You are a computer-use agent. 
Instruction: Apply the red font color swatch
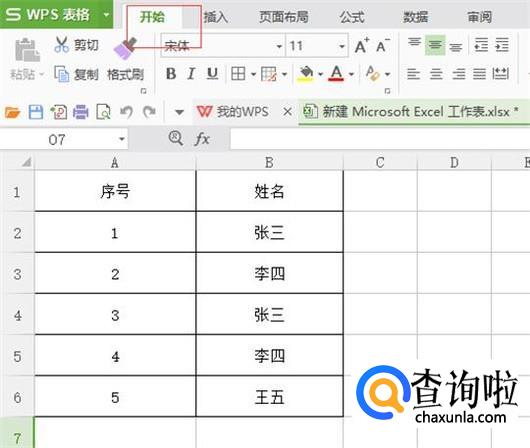click(336, 73)
